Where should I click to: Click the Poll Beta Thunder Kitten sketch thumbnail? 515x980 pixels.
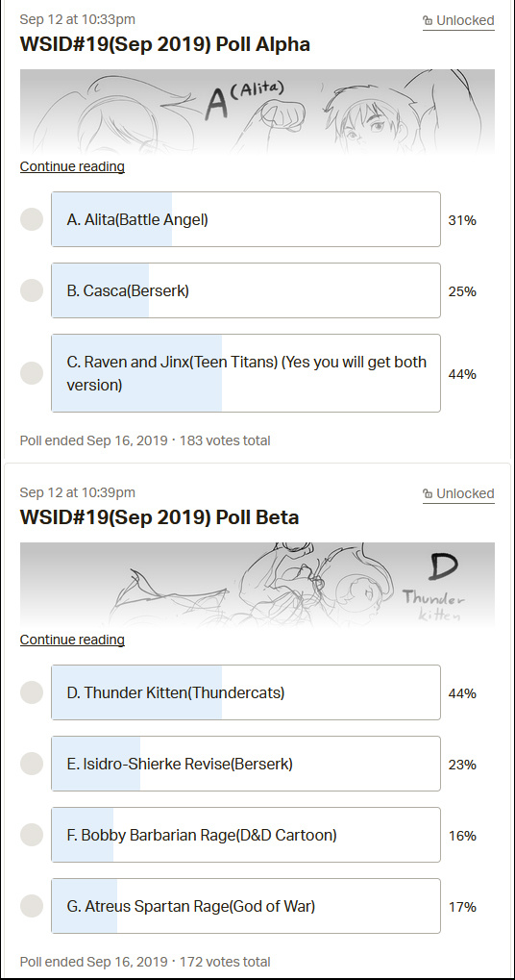tap(257, 585)
